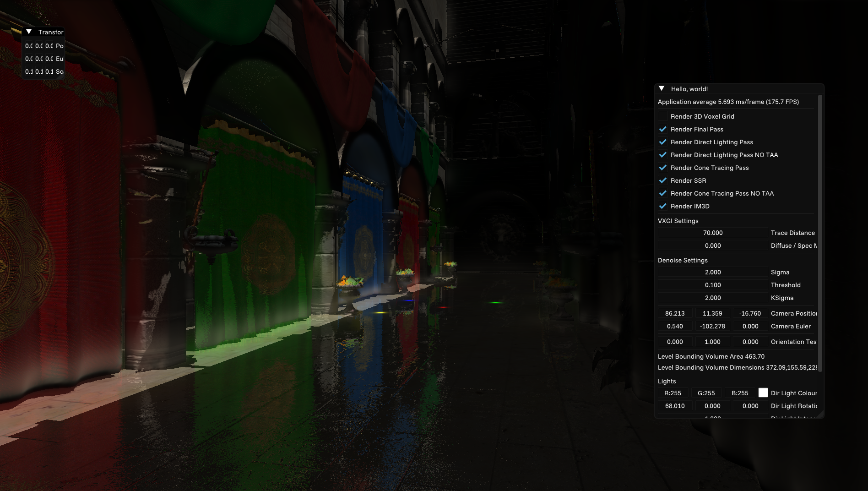Click the Trace Distance value field
Image resolution: width=868 pixels, height=491 pixels.
pos(712,233)
